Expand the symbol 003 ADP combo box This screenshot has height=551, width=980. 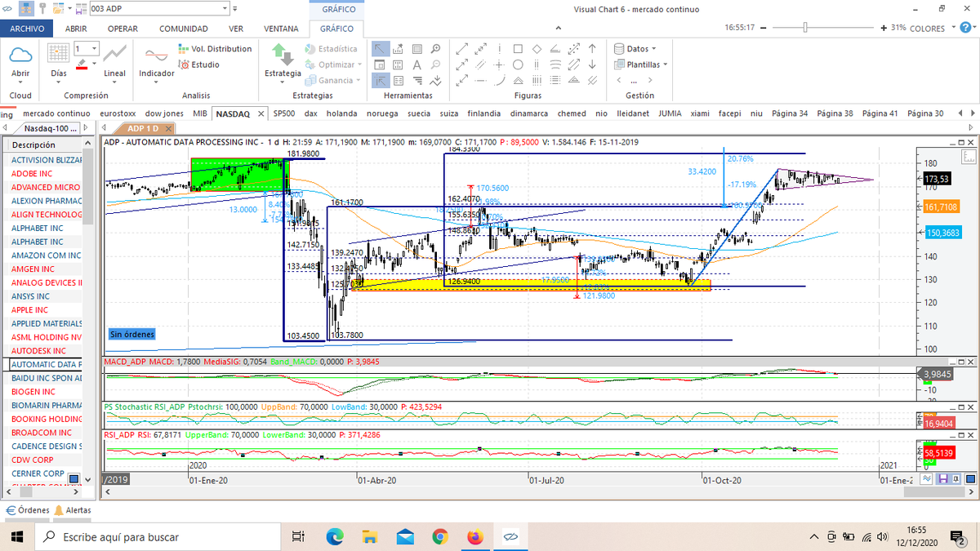click(225, 8)
